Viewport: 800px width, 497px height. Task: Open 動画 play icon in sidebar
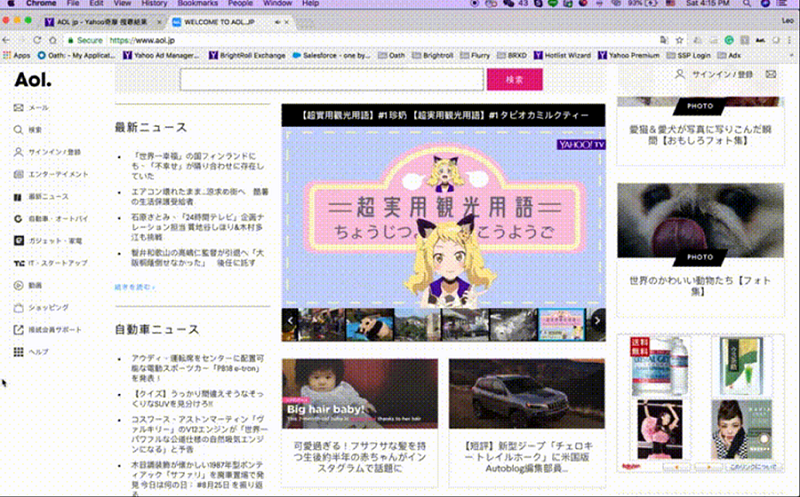click(x=18, y=285)
